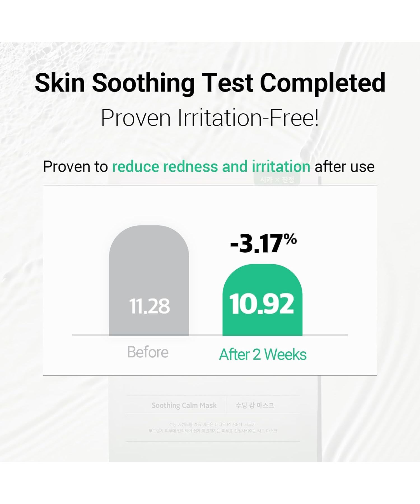Click the last Korean description line
Image resolution: width=420 pixels, height=504 pixels.
213,431
